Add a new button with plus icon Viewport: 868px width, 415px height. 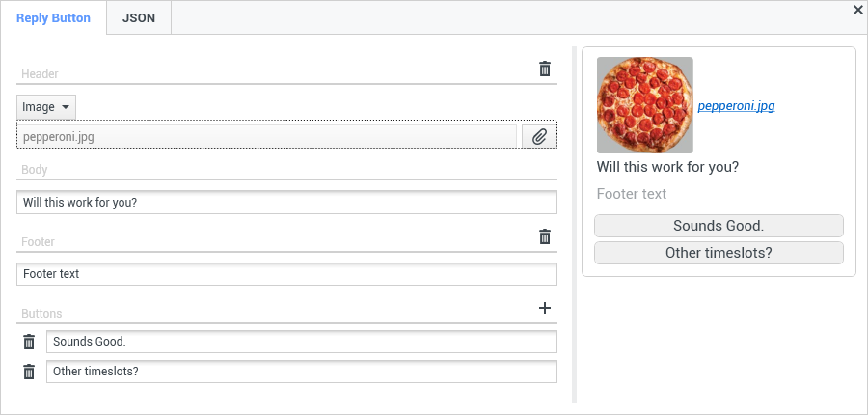tap(545, 308)
